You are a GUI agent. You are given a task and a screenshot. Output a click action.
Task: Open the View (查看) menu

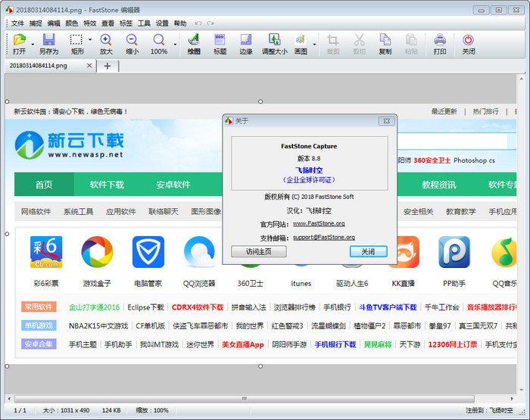pos(108,23)
